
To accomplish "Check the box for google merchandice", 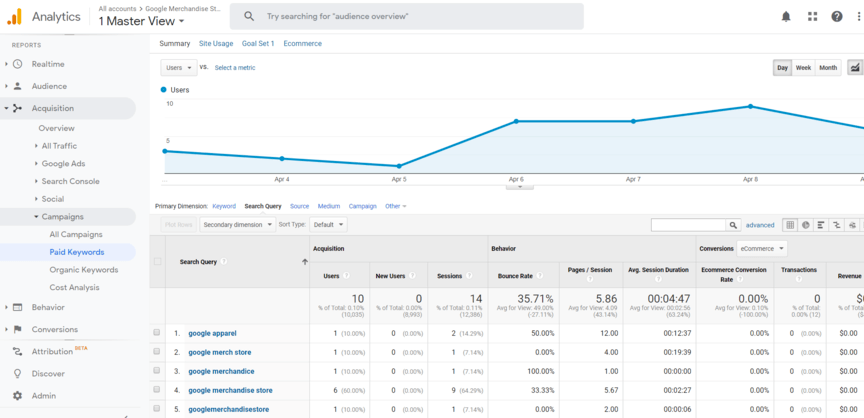I will [x=157, y=371].
